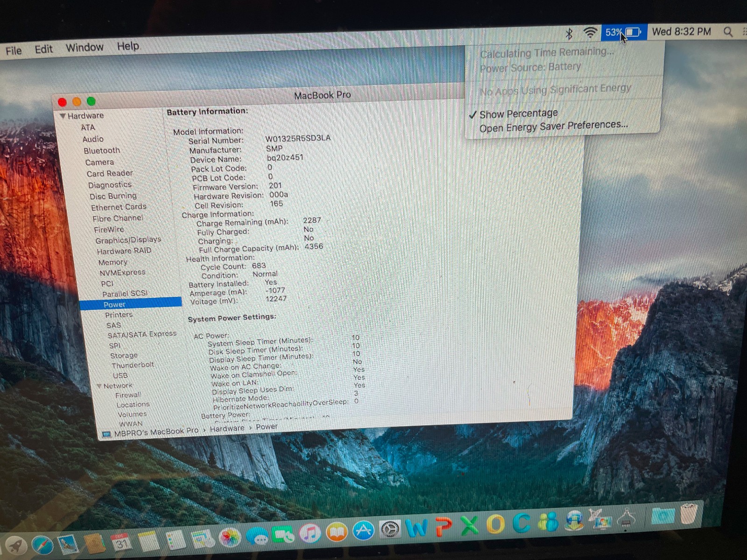Collapse the Hardware section triangle
This screenshot has height=560, width=747.
63,116
